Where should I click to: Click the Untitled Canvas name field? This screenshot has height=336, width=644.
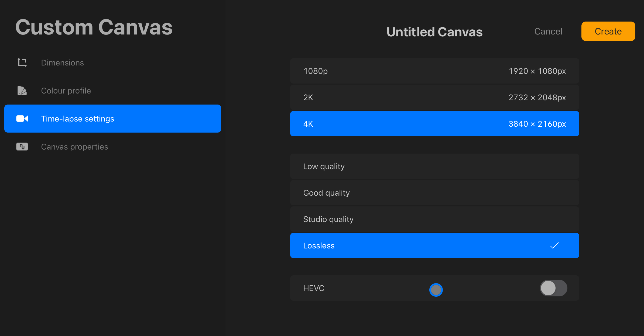[x=434, y=32]
